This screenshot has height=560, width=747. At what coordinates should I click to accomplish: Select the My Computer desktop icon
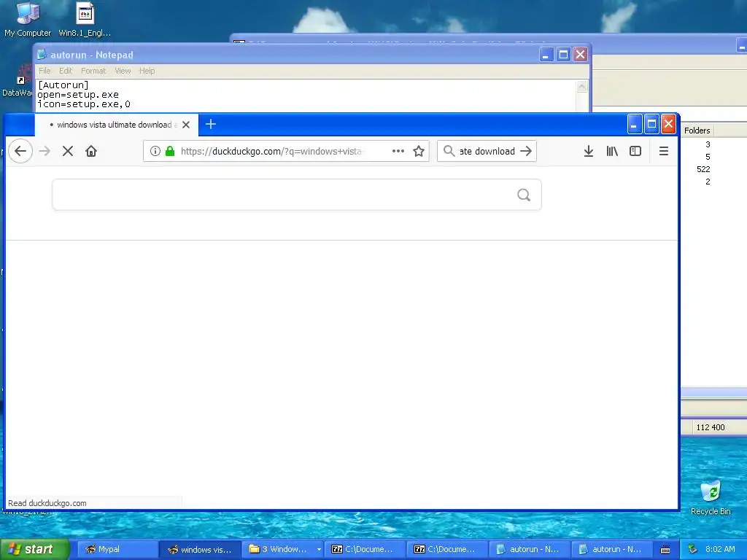28,20
